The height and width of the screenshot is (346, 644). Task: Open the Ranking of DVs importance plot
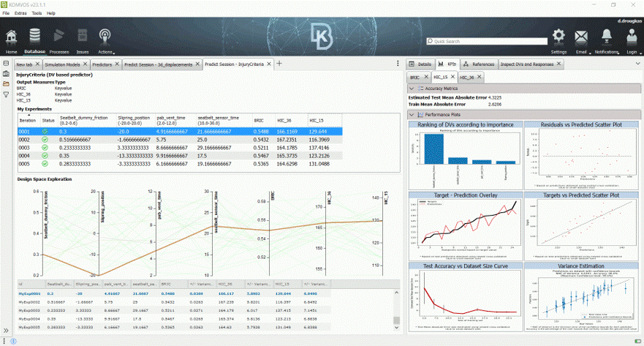466,155
